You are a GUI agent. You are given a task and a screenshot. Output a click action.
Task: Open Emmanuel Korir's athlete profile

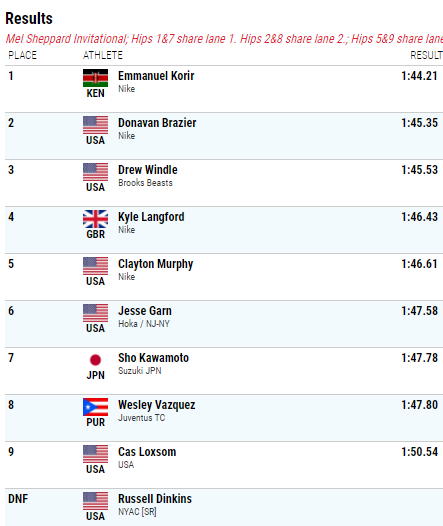[156, 76]
